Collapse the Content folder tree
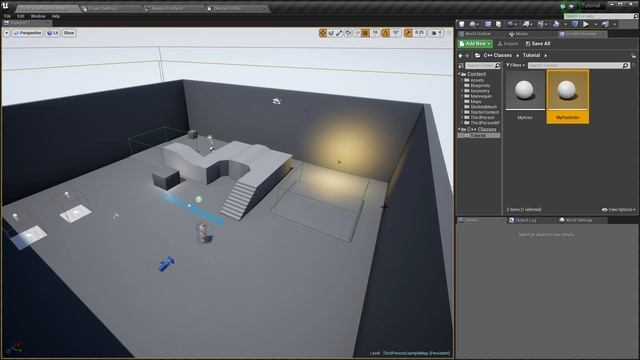640x360 pixels. [x=459, y=74]
